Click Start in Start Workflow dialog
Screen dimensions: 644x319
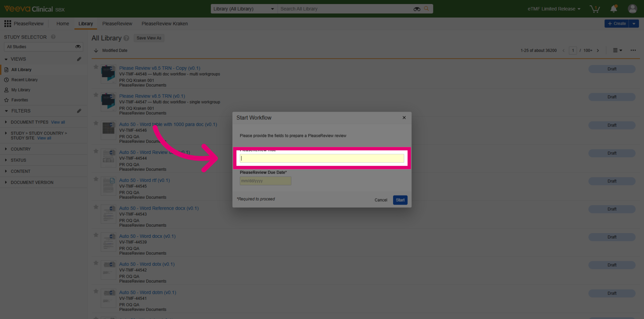[x=400, y=200]
